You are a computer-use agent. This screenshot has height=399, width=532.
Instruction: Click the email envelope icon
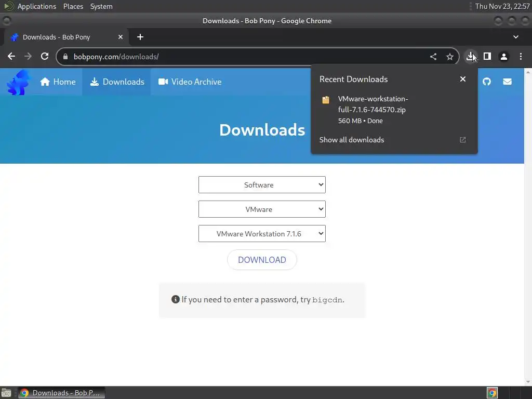(507, 82)
